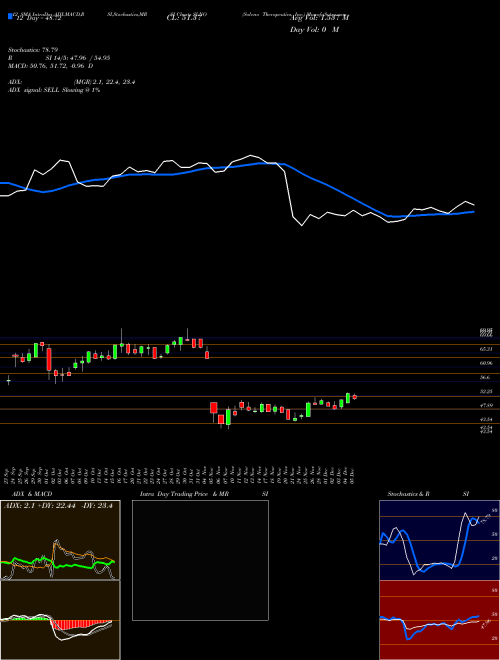Click the 60.96 price axis label
500x660 pixels.
(x=486, y=363)
